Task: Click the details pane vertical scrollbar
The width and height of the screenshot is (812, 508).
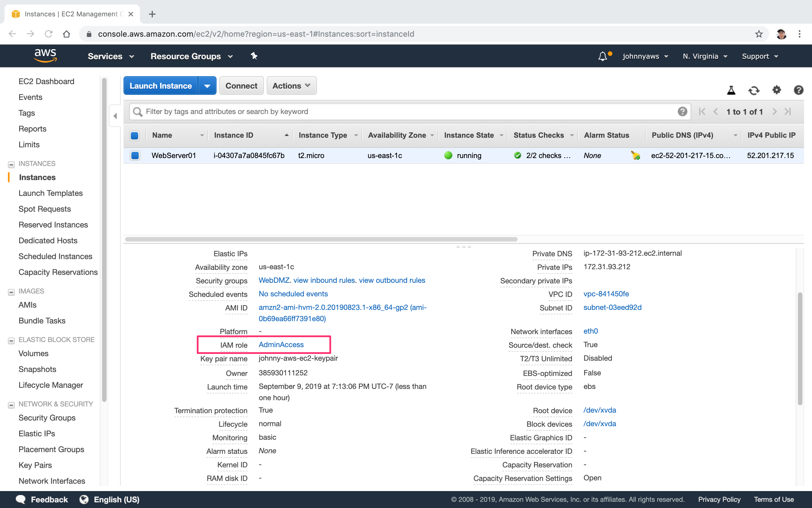Action: pyautogui.click(x=800, y=349)
